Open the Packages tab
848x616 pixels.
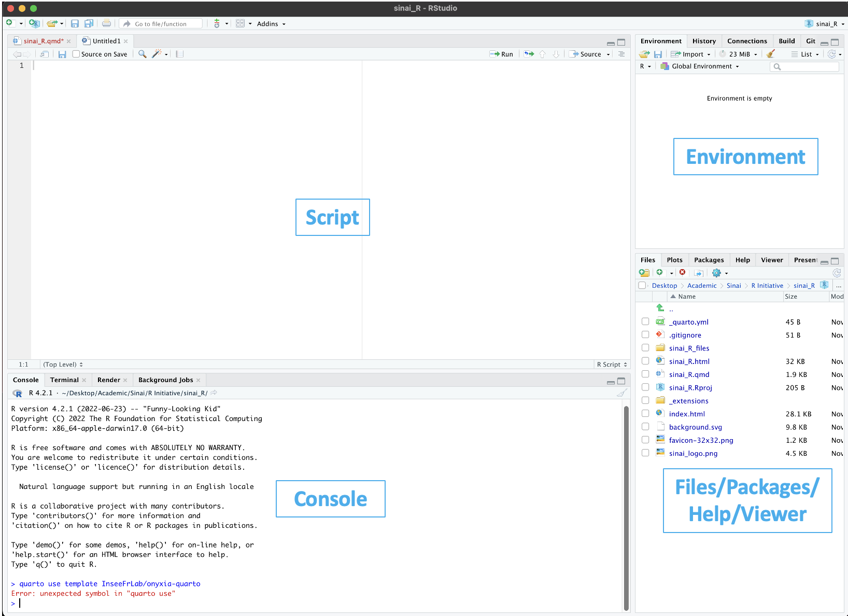[x=709, y=260]
